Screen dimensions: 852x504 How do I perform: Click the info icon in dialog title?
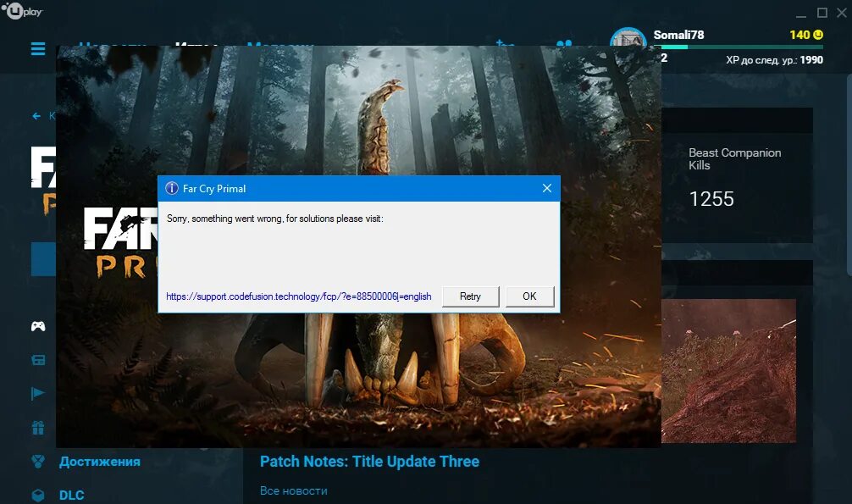172,188
